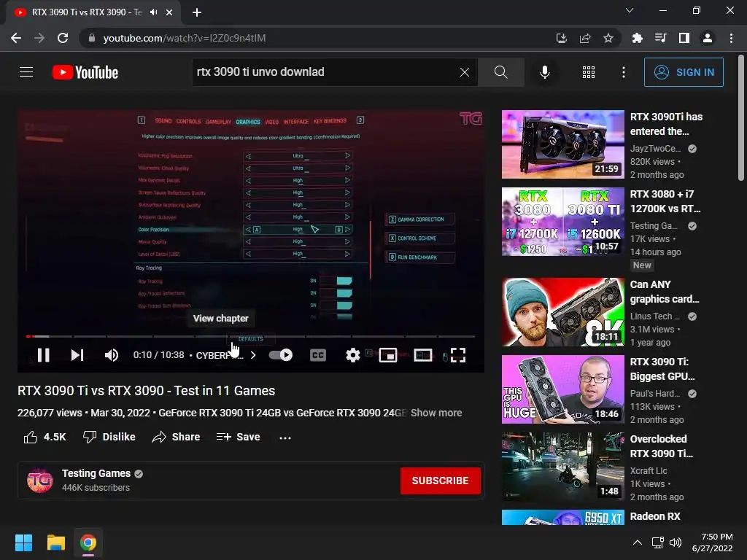Open Windows Start menu
Screen dimensions: 747x560
(x=23, y=542)
